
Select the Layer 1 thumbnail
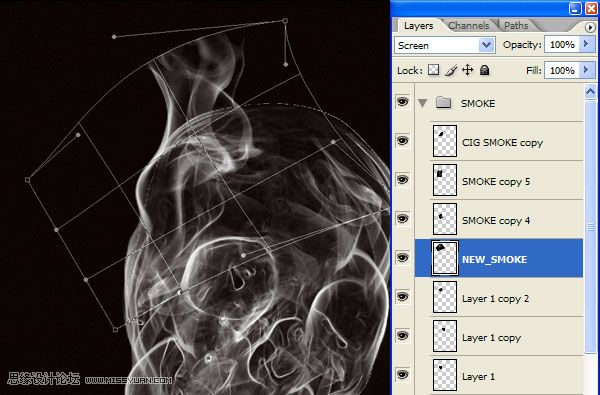pyautogui.click(x=445, y=375)
